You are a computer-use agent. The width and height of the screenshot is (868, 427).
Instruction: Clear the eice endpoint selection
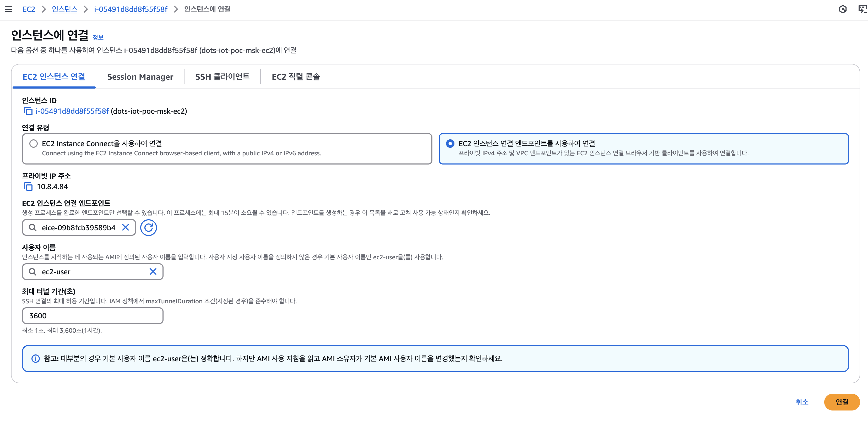click(125, 227)
